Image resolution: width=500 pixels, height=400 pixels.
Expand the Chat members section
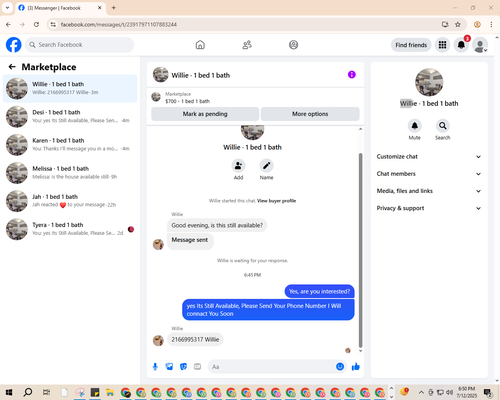429,174
